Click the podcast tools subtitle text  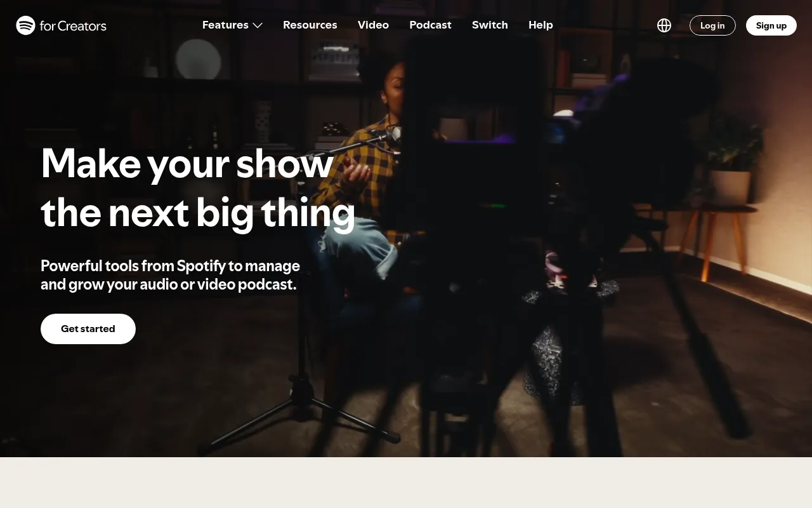click(x=170, y=274)
